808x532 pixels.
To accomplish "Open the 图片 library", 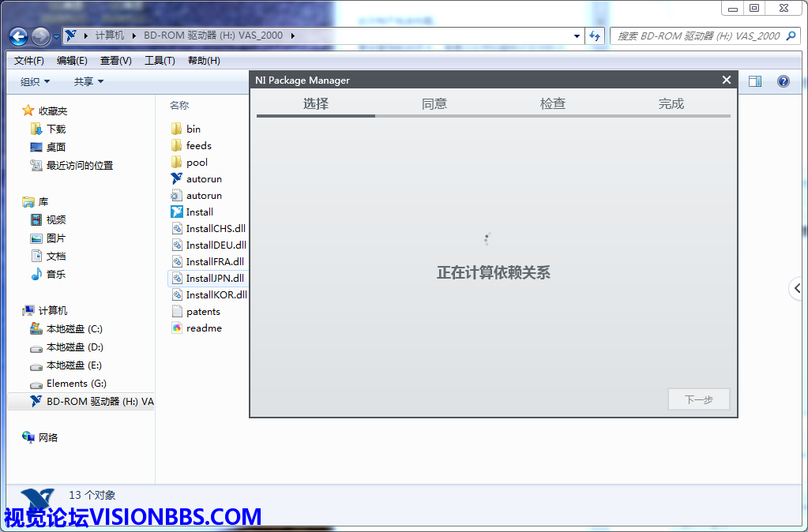I will [x=56, y=238].
